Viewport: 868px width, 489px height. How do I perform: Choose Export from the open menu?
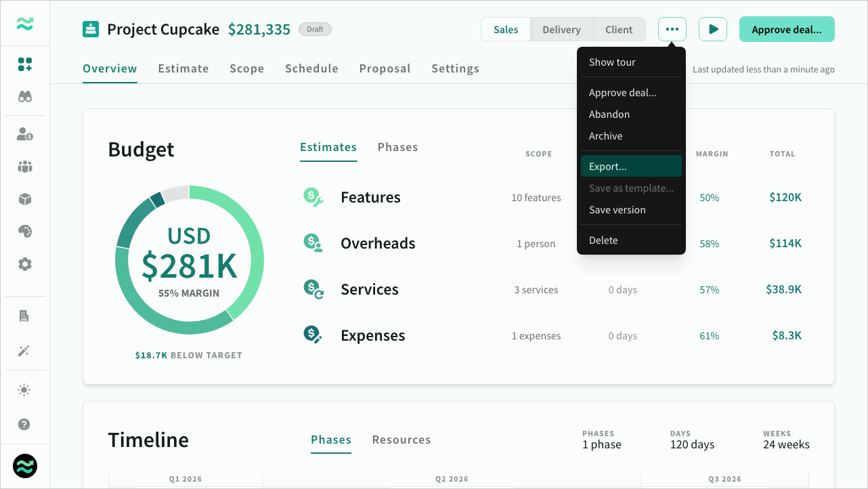(x=608, y=165)
